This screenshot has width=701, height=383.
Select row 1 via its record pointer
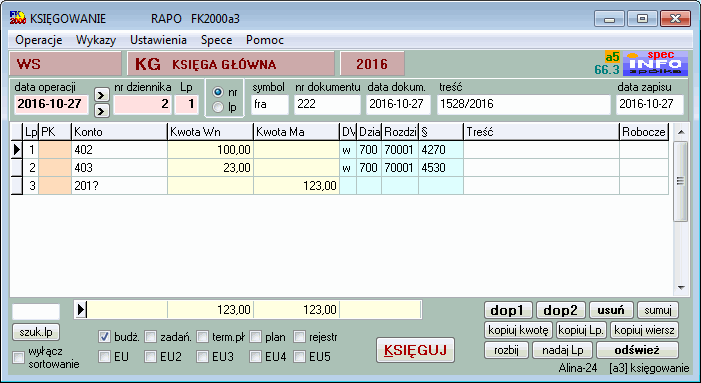point(17,150)
